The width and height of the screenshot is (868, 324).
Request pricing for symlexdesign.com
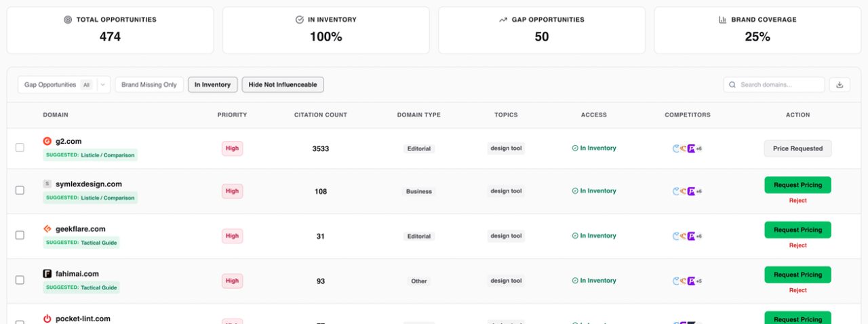tap(797, 185)
